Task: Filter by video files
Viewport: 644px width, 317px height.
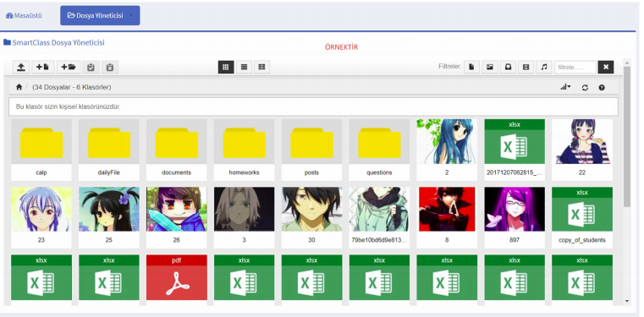Action: [526, 68]
